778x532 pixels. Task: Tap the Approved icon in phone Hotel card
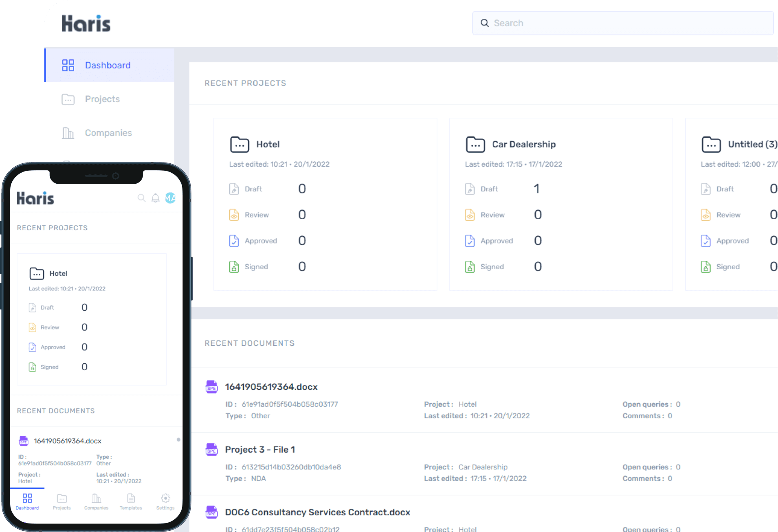click(x=32, y=347)
